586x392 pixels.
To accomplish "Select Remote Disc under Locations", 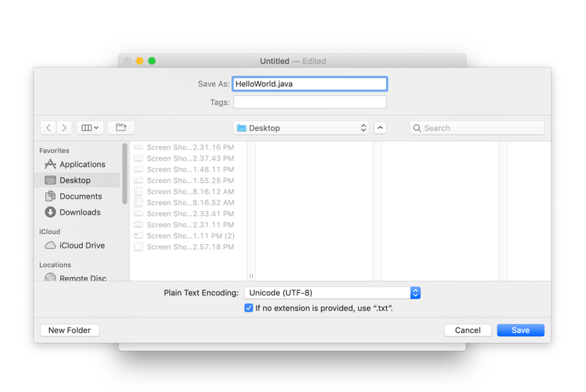I will (x=77, y=277).
